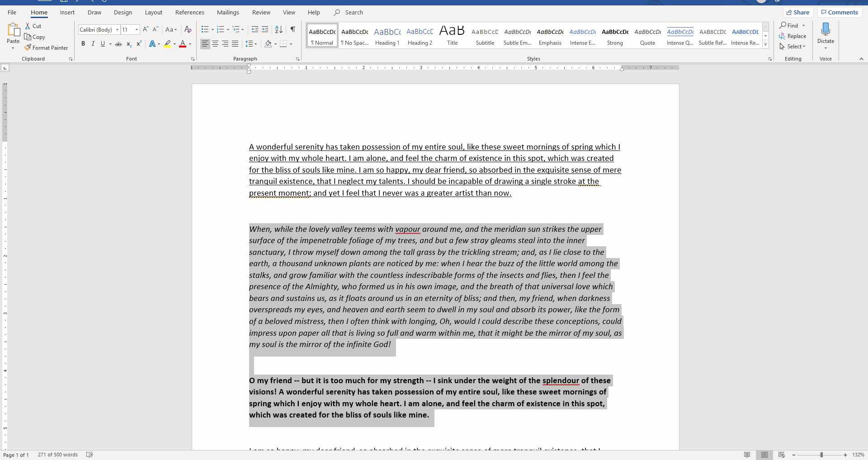Image resolution: width=868 pixels, height=460 pixels.
Task: Open the Paragraph settings launcher
Action: tap(297, 59)
